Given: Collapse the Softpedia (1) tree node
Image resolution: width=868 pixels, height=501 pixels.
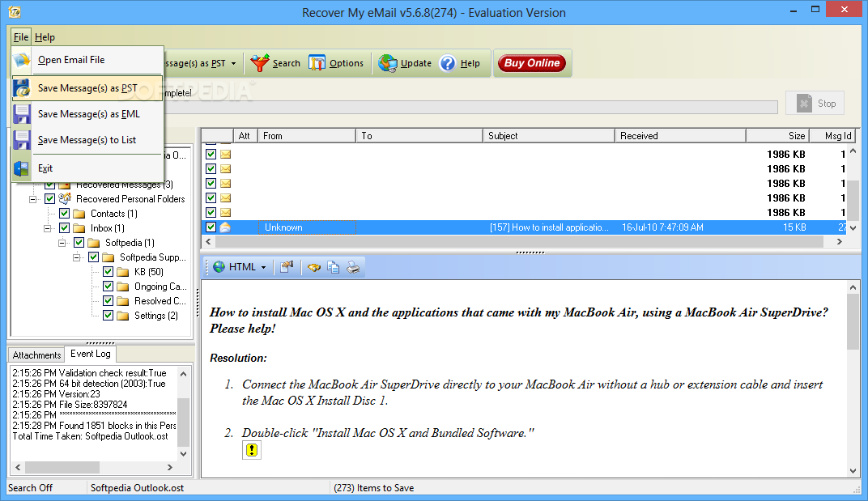Looking at the screenshot, I should coord(62,243).
